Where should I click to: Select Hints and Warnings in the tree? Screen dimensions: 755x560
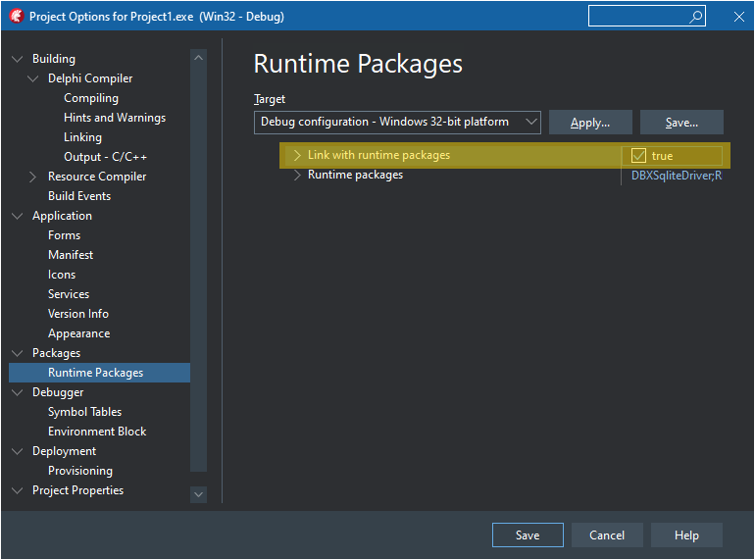point(114,118)
